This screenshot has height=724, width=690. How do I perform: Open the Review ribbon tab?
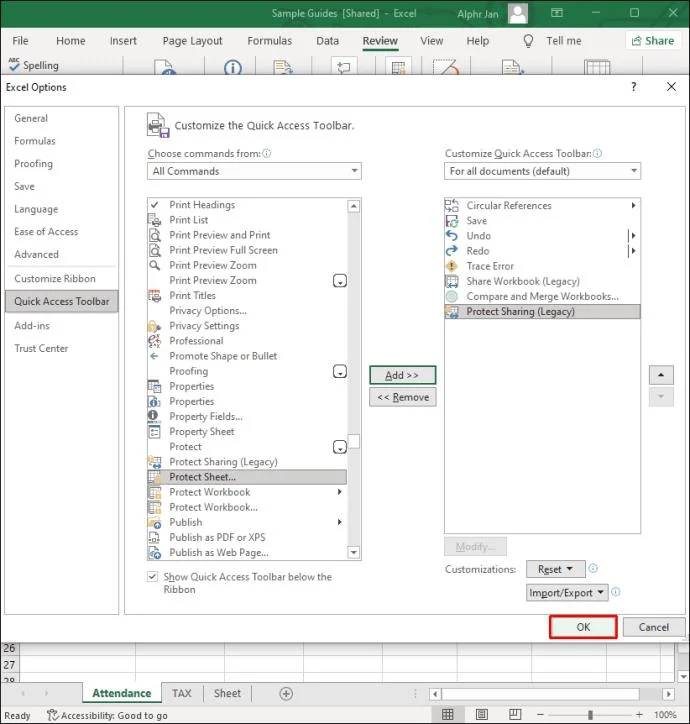point(380,41)
